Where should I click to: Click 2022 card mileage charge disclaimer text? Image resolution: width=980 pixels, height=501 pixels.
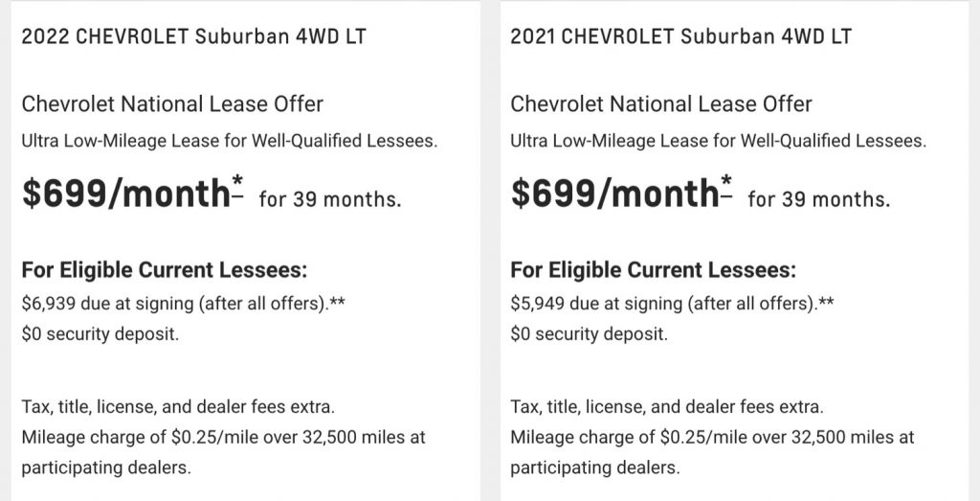[223, 452]
